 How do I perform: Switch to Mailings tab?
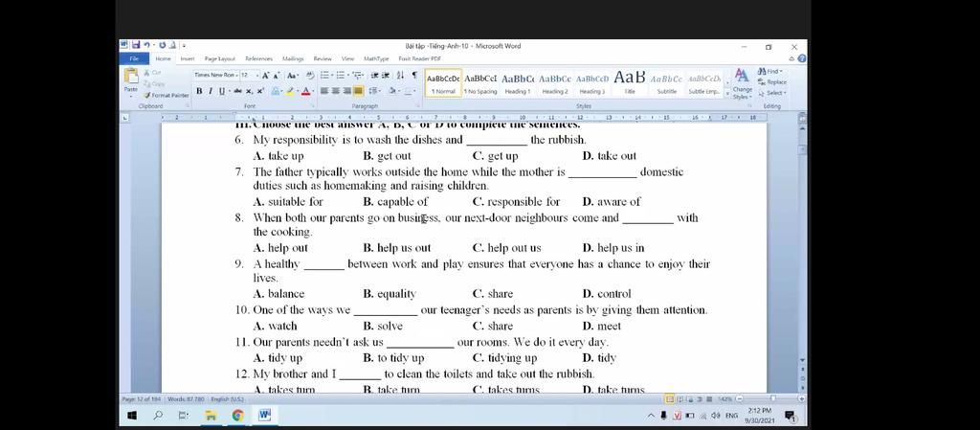[x=293, y=58]
